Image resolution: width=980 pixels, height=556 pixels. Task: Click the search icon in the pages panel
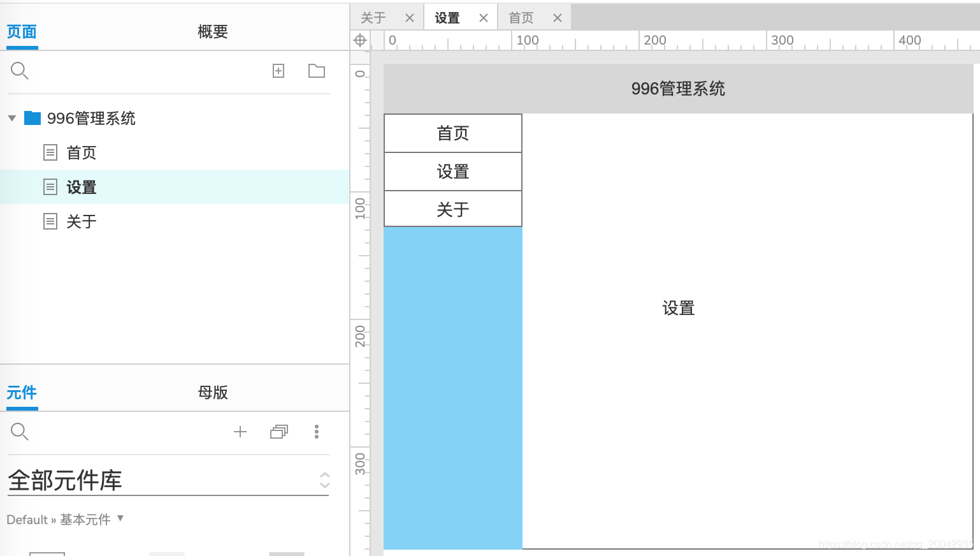click(x=20, y=71)
